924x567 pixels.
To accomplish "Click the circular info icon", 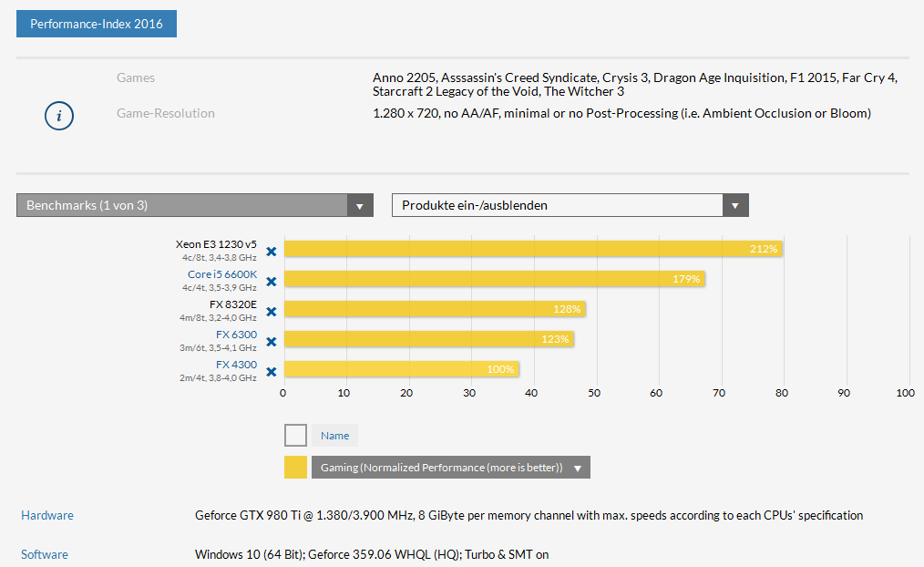I will [59, 116].
